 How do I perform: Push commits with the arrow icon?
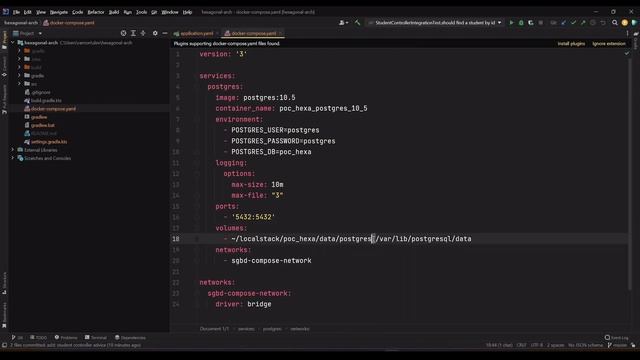583,23
